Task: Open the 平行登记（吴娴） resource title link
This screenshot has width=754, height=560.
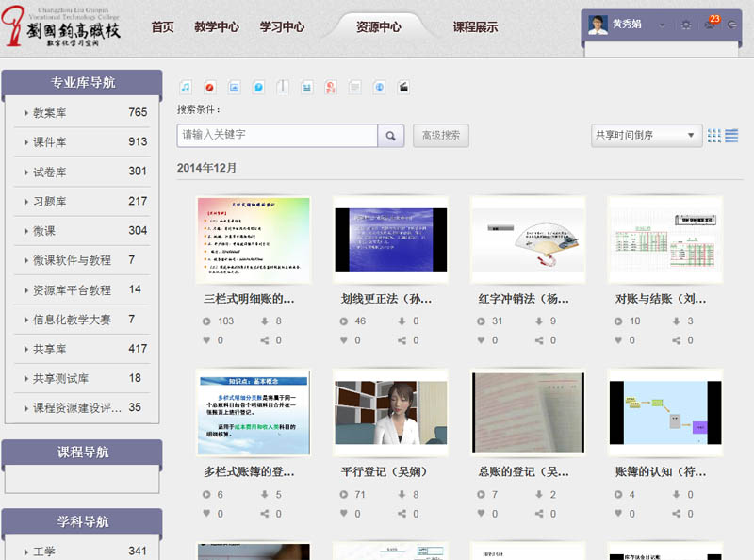Action: click(384, 472)
